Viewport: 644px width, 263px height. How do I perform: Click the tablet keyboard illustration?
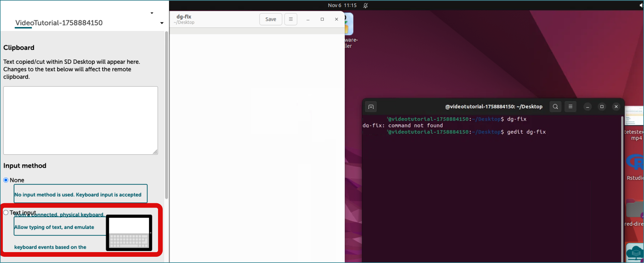click(x=129, y=233)
